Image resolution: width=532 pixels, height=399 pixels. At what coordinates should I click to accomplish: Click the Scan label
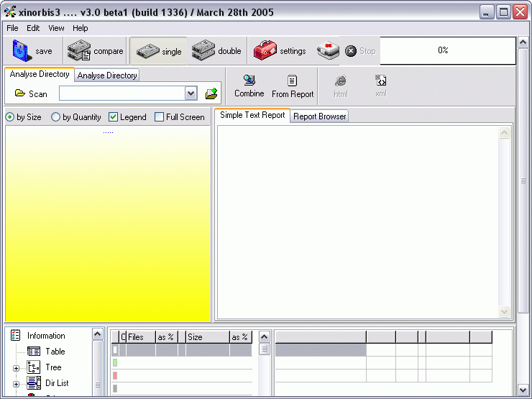[37, 94]
